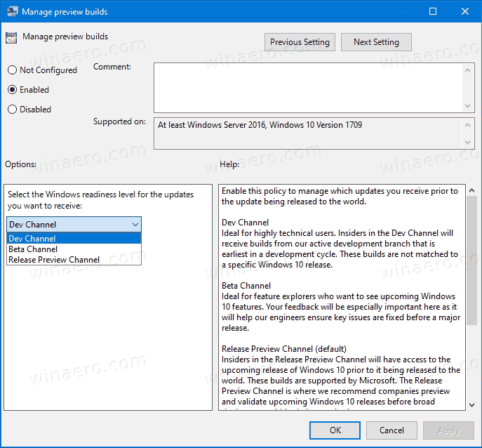This screenshot has height=448, width=482.
Task: Click the policy icon in the title bar
Action: [12, 11]
